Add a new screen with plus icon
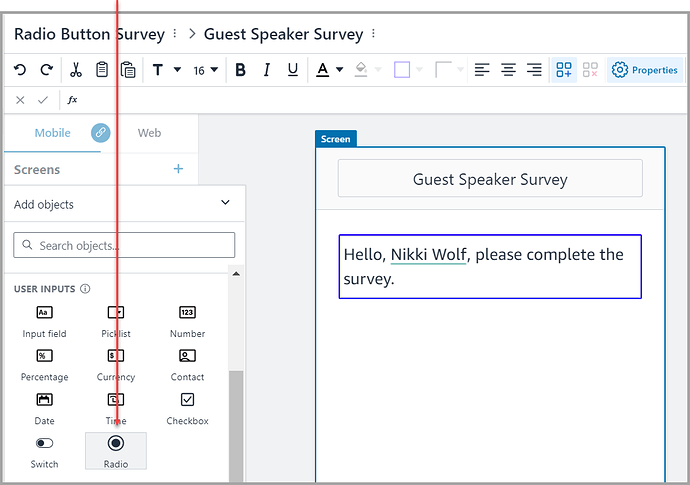Viewport: 690px width, 485px height. tap(178, 169)
